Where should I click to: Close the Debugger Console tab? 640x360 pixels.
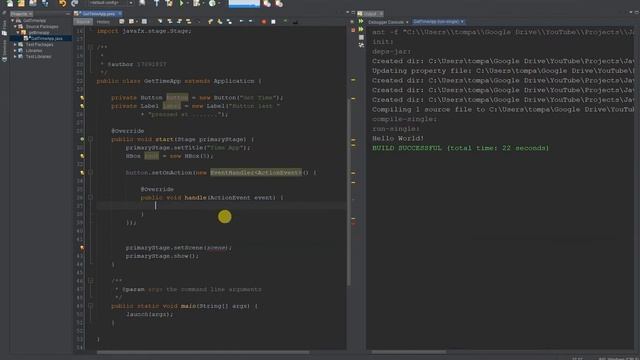(407, 22)
